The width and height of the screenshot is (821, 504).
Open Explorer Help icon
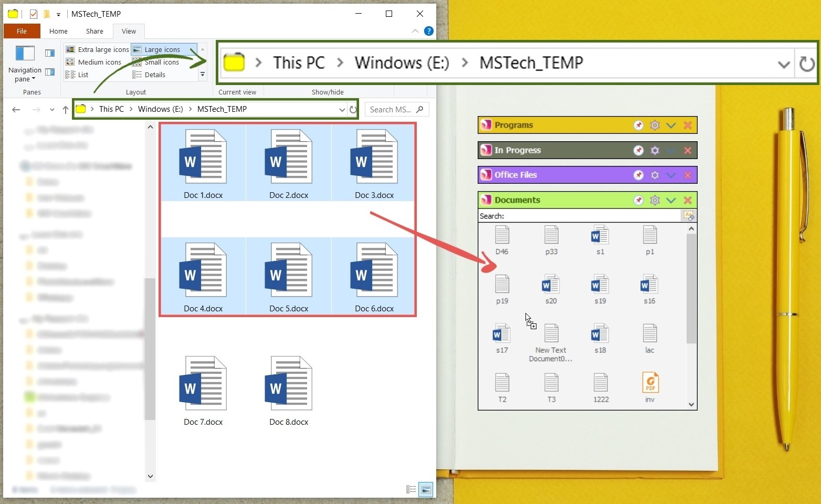tap(429, 31)
